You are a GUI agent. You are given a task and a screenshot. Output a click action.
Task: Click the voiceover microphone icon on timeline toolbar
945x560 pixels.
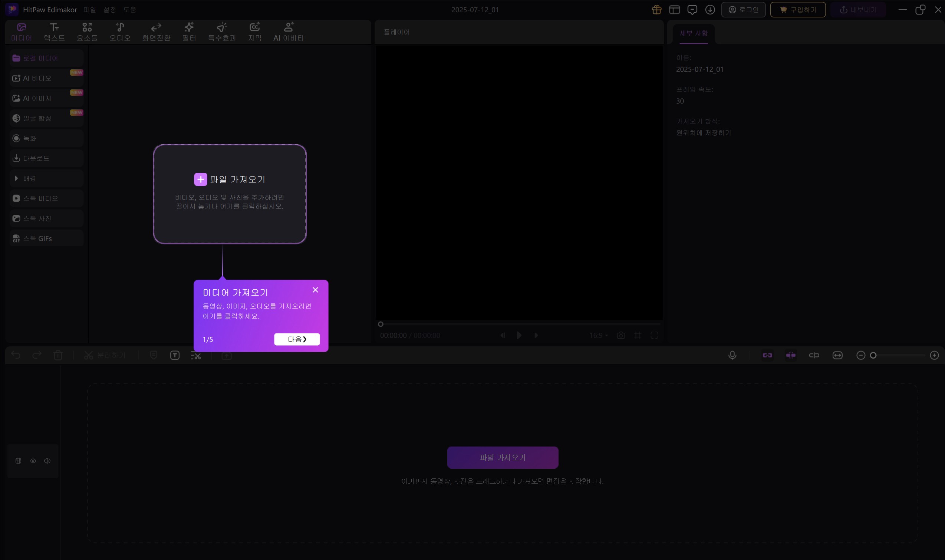pos(732,355)
